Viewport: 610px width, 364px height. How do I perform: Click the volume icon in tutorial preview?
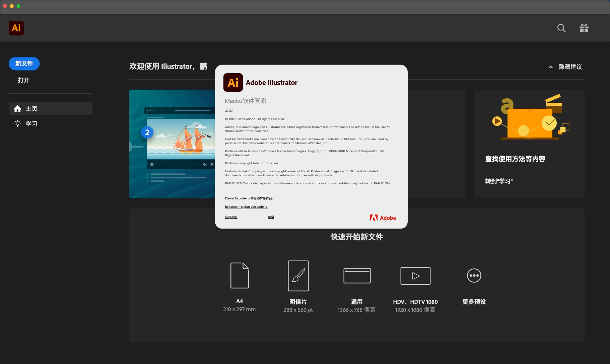click(205, 164)
